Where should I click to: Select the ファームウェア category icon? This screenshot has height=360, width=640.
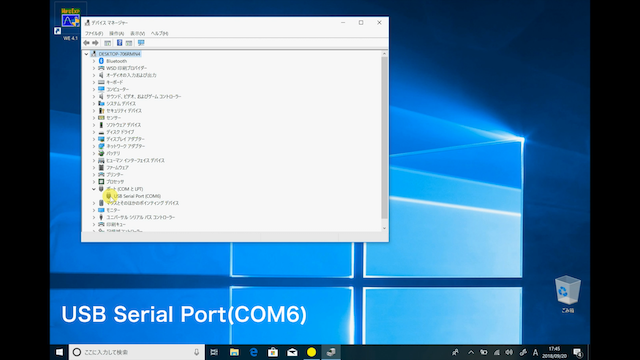101,167
